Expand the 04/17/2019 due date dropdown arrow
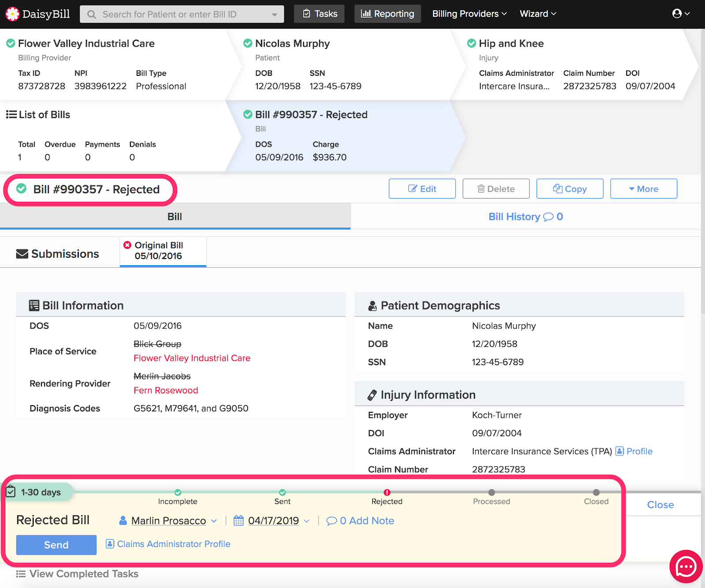The height and width of the screenshot is (588, 705). (x=307, y=521)
